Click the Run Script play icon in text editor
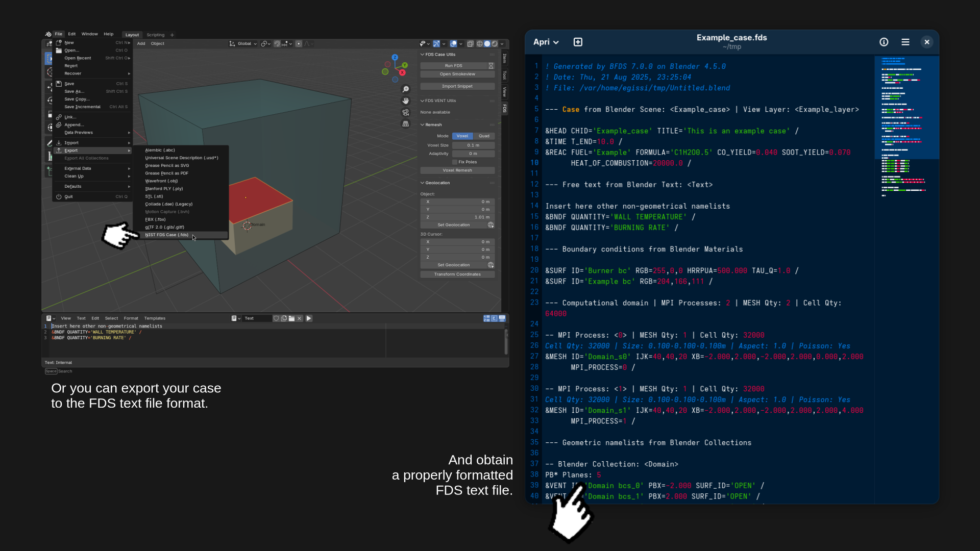 [x=309, y=318]
